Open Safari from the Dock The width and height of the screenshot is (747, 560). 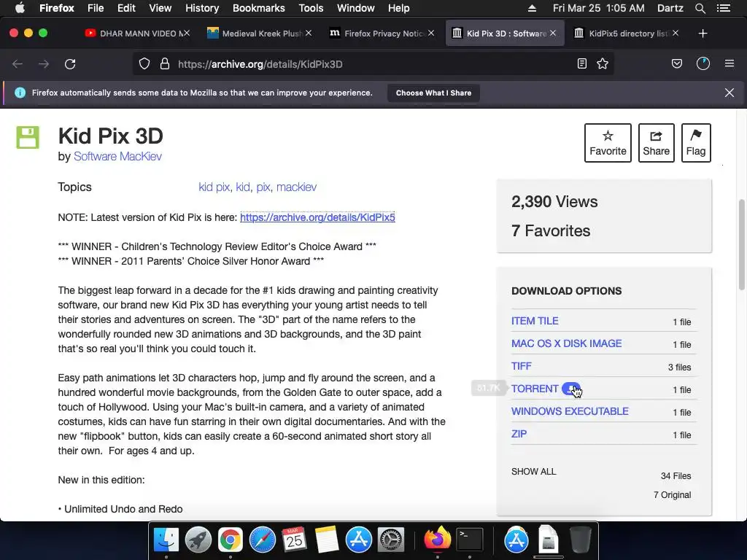pyautogui.click(x=263, y=540)
